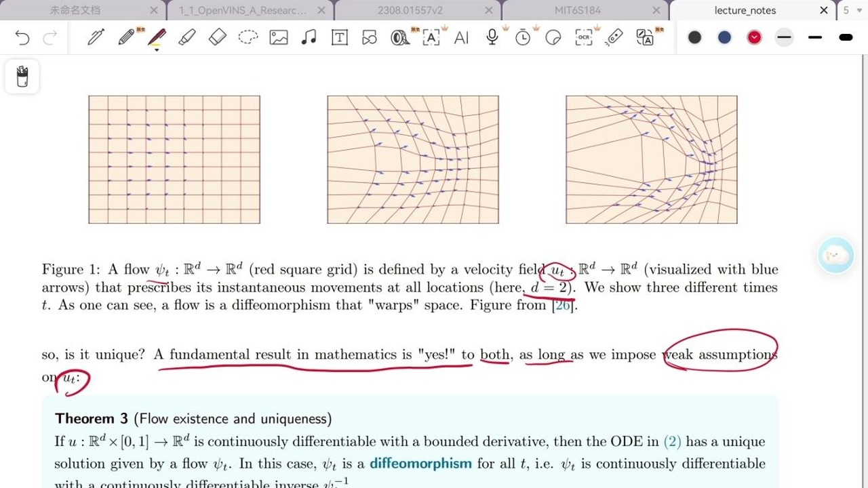Image resolution: width=868 pixels, height=488 pixels.
Task: Select the blue ink color swatch
Action: click(724, 37)
